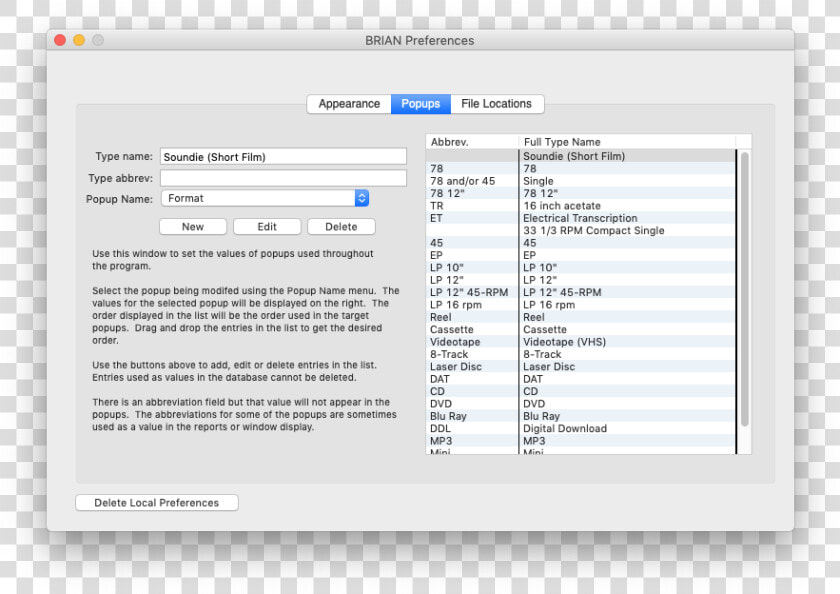This screenshot has height=594, width=840.
Task: Click the Type name input field
Action: pos(283,157)
